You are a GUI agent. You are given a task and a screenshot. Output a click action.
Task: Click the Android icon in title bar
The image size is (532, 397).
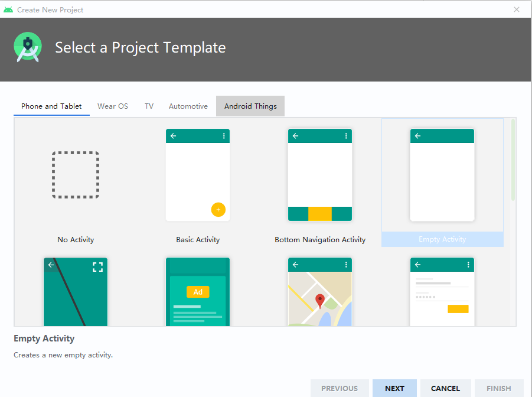tap(8, 9)
